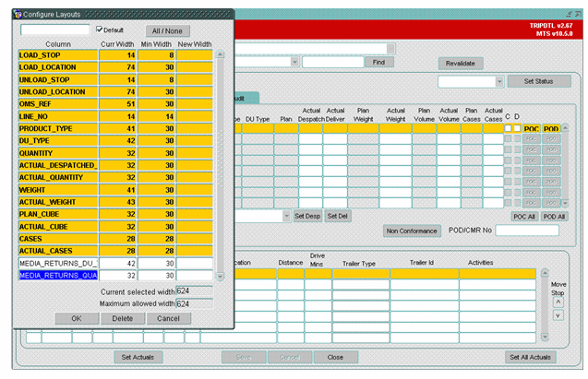Toggle the C checkbox in highlighted row
This screenshot has height=379, width=588.
508,128
